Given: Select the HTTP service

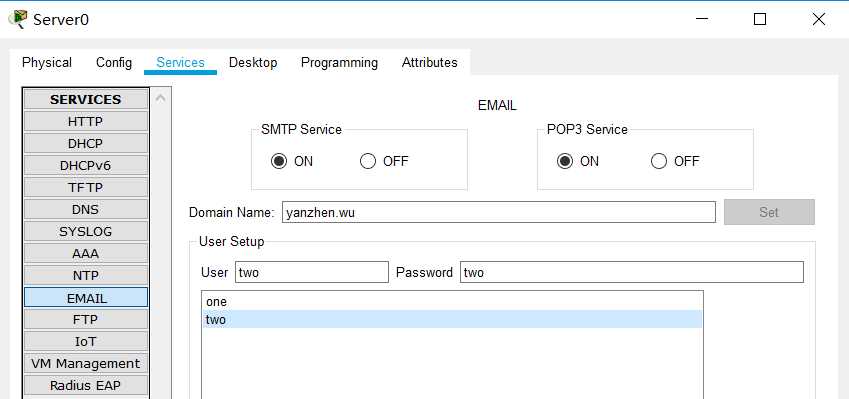Looking at the screenshot, I should pos(86,122).
